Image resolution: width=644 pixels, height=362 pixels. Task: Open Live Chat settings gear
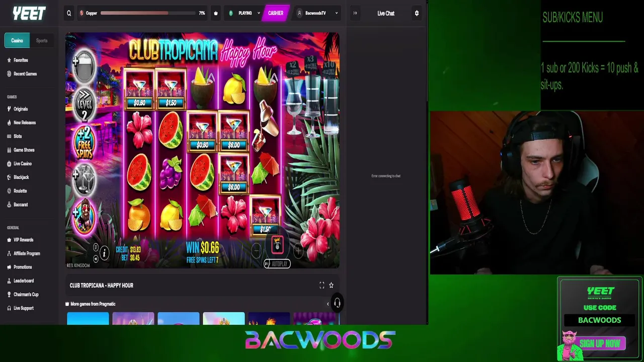point(417,13)
